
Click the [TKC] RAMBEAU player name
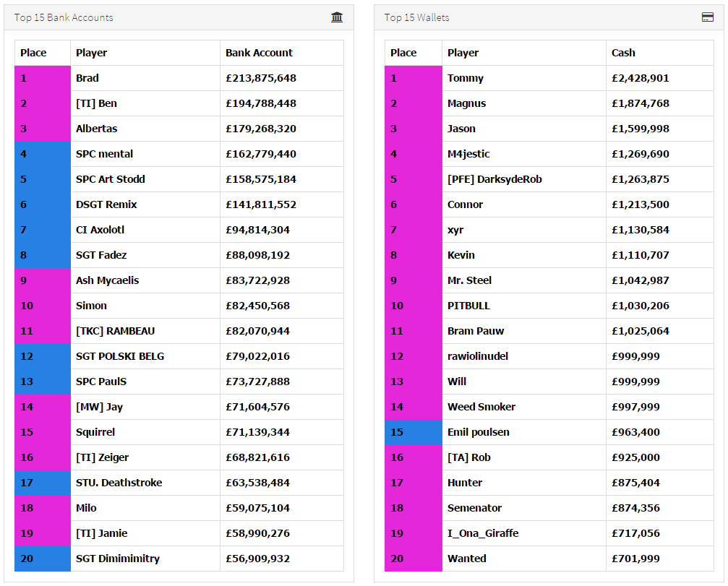tap(115, 331)
